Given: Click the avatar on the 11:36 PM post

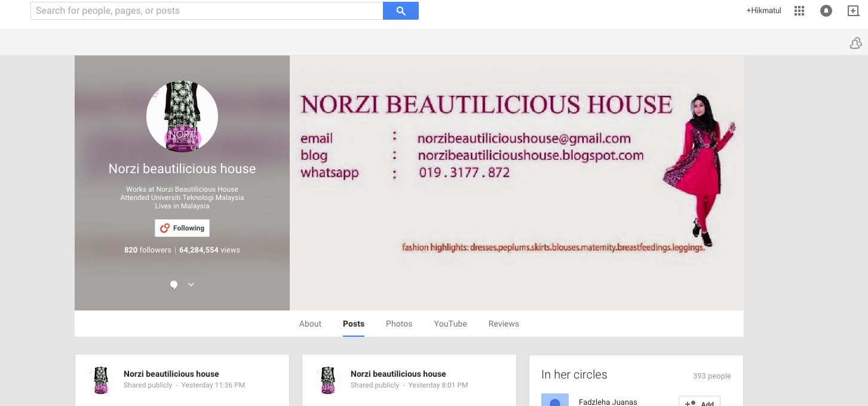Looking at the screenshot, I should click(x=101, y=380).
